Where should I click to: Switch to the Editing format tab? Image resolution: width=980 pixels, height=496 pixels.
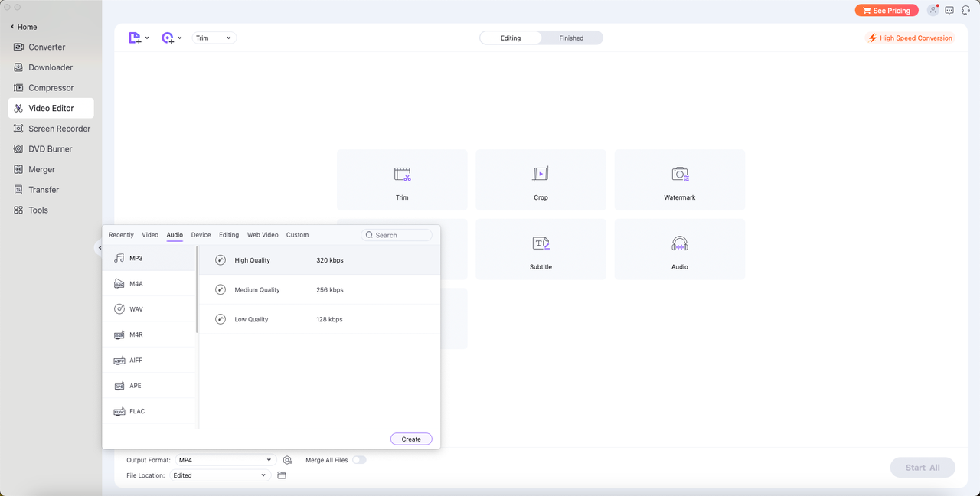[229, 235]
